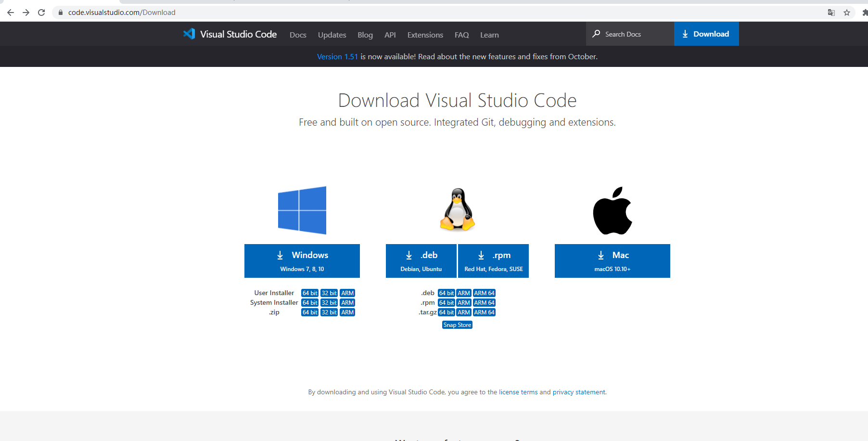Select User Installer 64 bit
The height and width of the screenshot is (441, 868).
310,293
